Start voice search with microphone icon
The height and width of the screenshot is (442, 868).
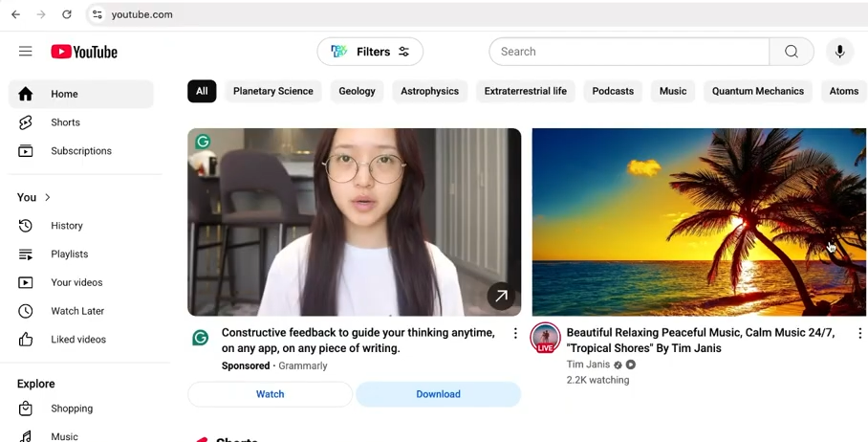(839, 52)
